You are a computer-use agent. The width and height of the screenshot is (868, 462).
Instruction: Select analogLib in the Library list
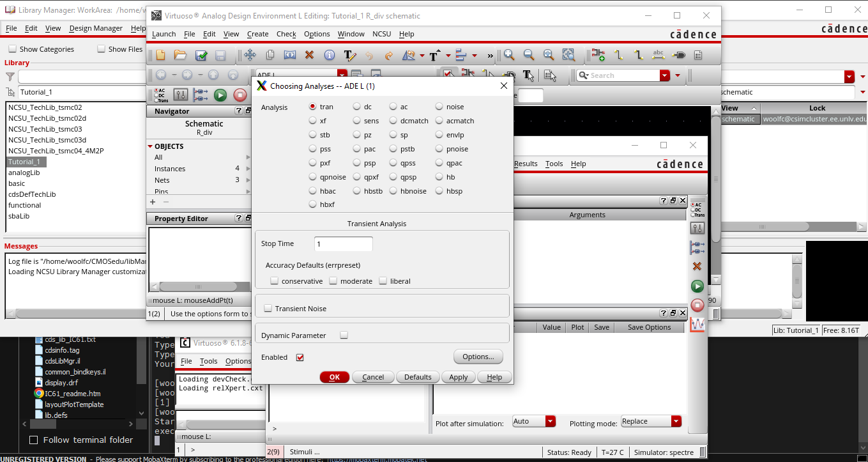(24, 173)
